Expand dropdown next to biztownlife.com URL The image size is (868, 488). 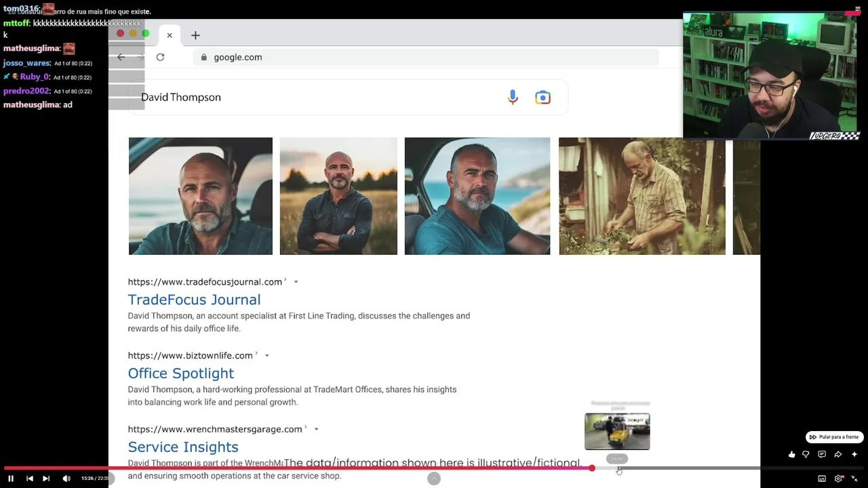(x=267, y=356)
